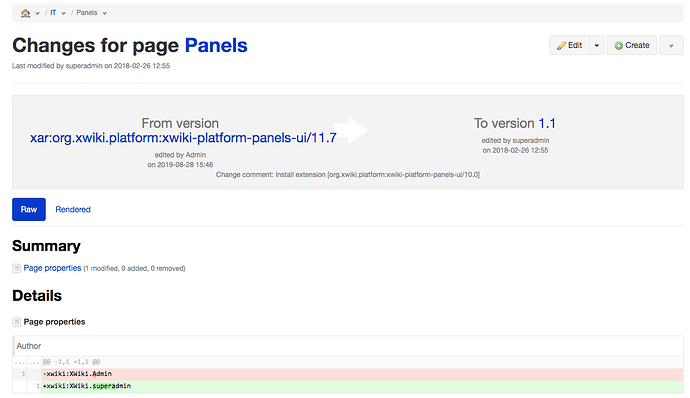
Task: Select the Author property header
Action: tap(348, 346)
